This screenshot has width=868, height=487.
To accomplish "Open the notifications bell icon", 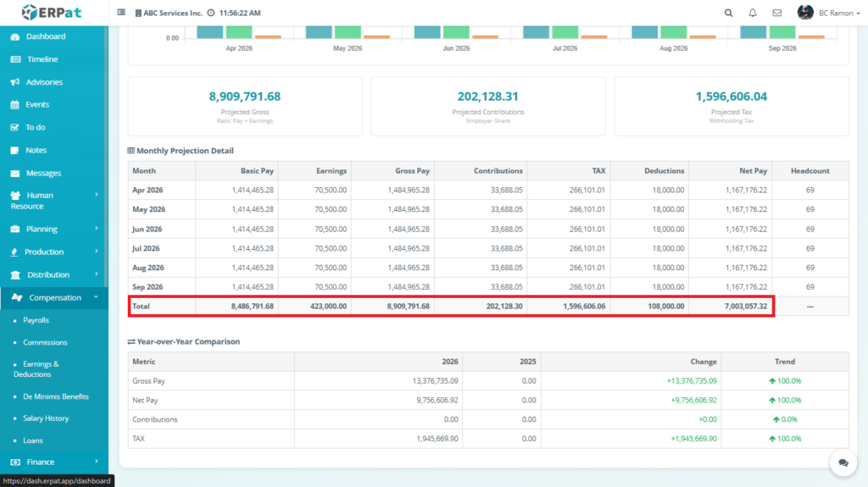I will click(x=753, y=13).
